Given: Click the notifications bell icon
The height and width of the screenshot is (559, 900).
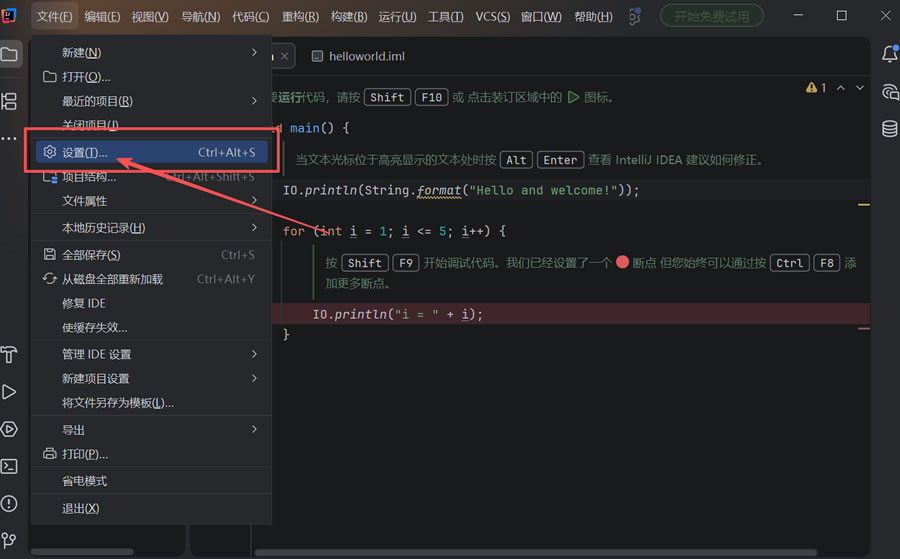Looking at the screenshot, I should [890, 54].
